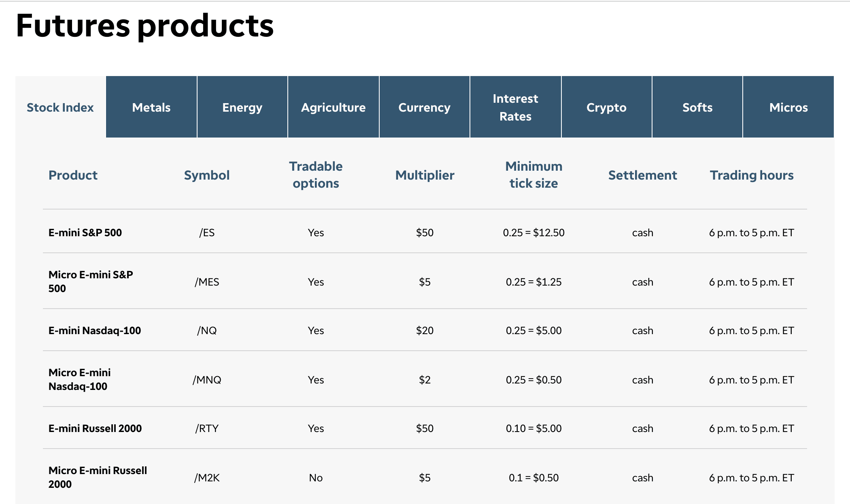Open the Currency tab
This screenshot has width=850, height=504.
(x=425, y=107)
